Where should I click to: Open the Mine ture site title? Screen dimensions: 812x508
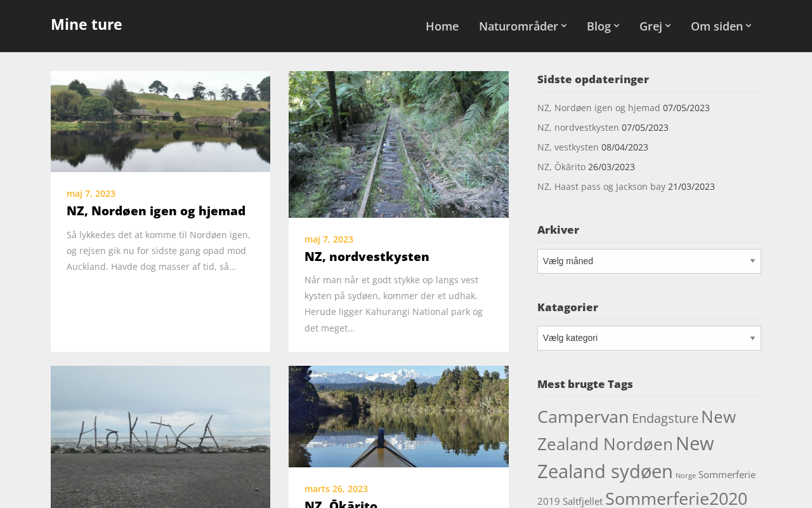coord(86,24)
